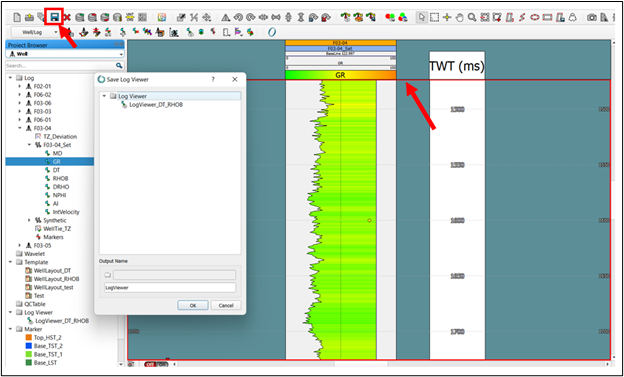Open the Well category dropdown in Project Browser

click(x=65, y=54)
